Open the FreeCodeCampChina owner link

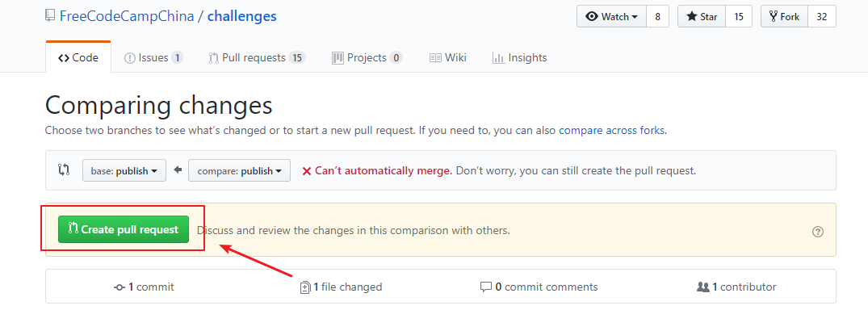pos(127,16)
